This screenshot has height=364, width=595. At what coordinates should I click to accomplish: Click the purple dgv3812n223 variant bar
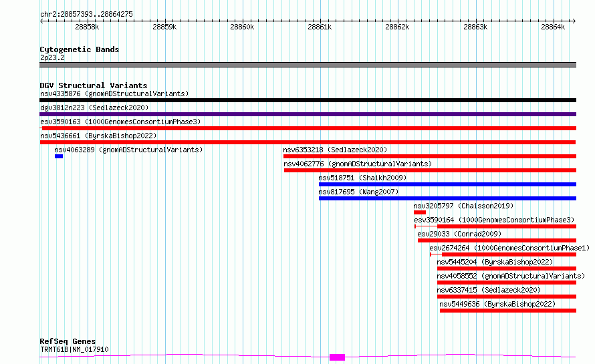[308, 114]
